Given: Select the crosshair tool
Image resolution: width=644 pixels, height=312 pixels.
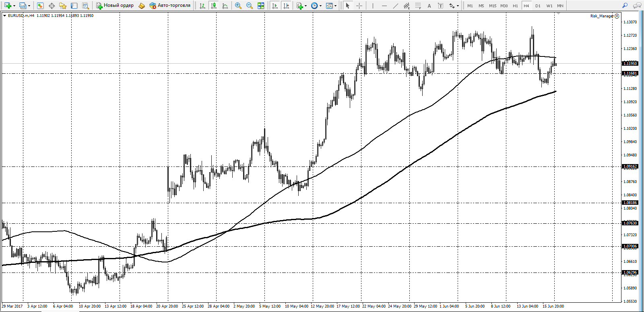Looking at the screenshot, I should (359, 6).
